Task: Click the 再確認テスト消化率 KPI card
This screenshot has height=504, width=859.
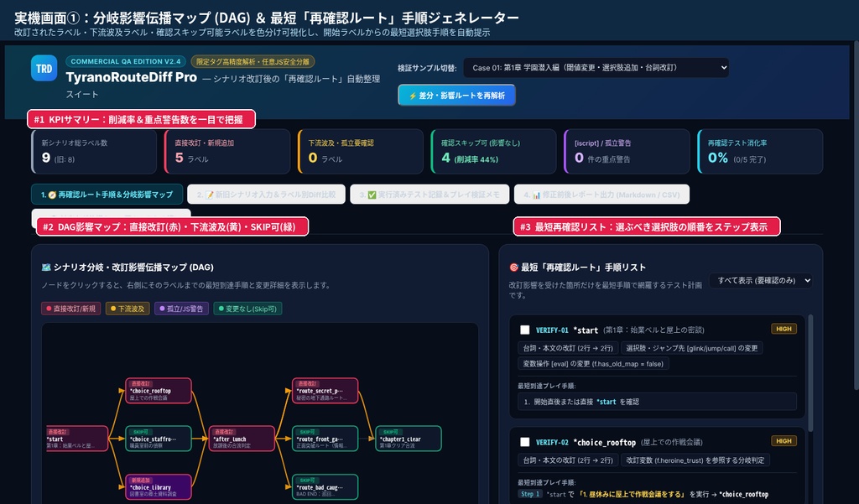Action: [760, 152]
